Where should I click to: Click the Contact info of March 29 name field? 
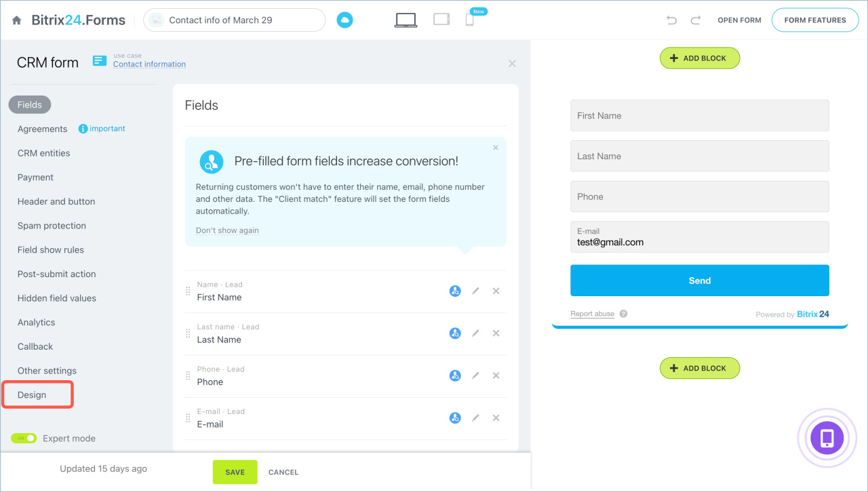[234, 20]
